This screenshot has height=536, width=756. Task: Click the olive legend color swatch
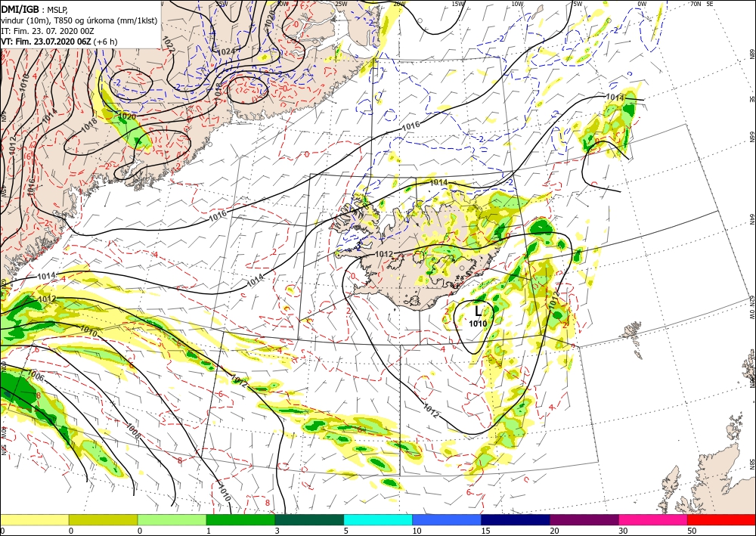point(103,519)
